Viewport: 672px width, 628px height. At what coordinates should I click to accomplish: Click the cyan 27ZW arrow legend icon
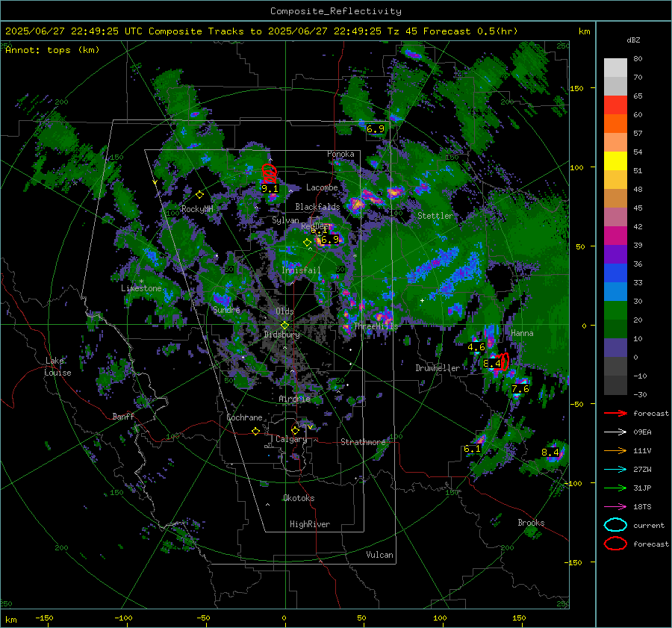(615, 470)
